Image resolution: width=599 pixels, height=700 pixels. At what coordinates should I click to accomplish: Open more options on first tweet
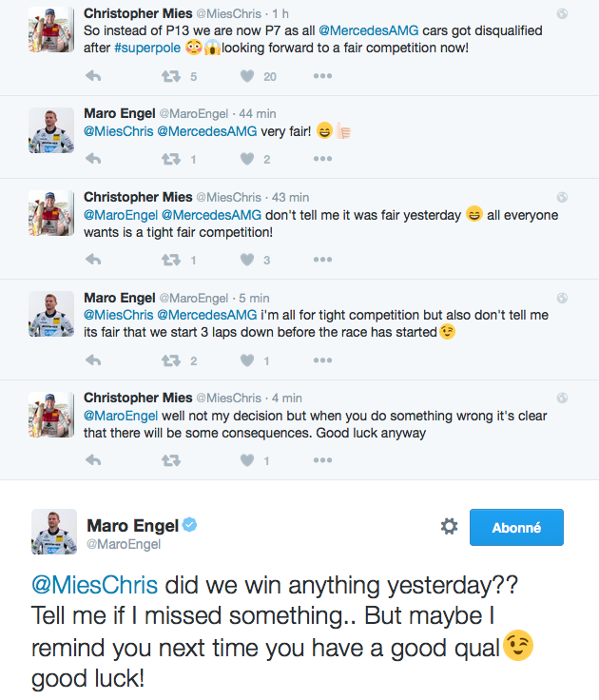[x=322, y=76]
